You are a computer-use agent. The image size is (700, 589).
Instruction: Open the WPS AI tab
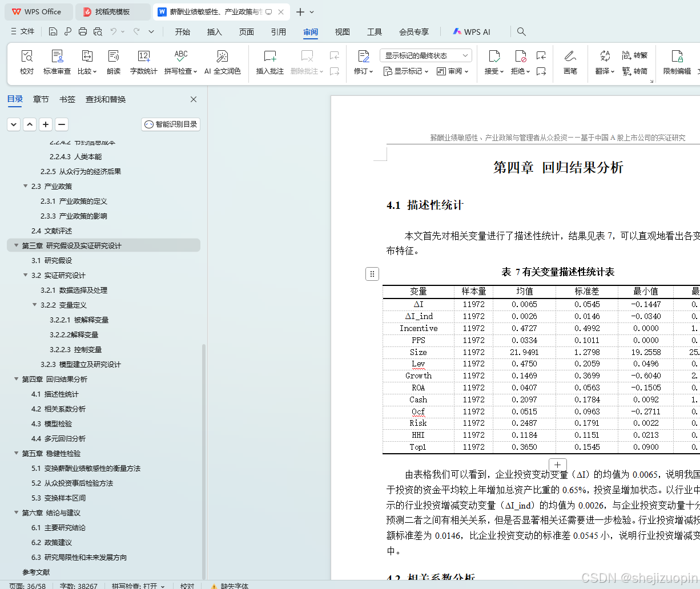[x=472, y=32]
